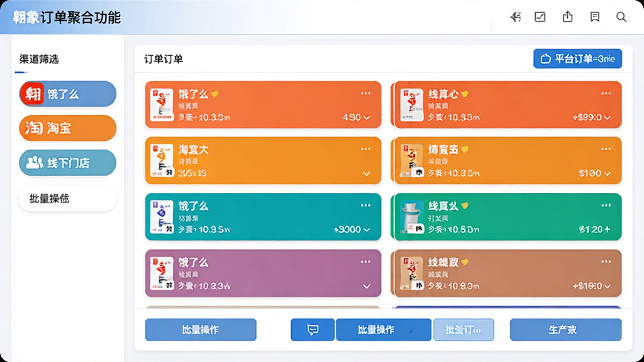
Task: Expand the $100 chevron on orange card
Action: [608, 173]
